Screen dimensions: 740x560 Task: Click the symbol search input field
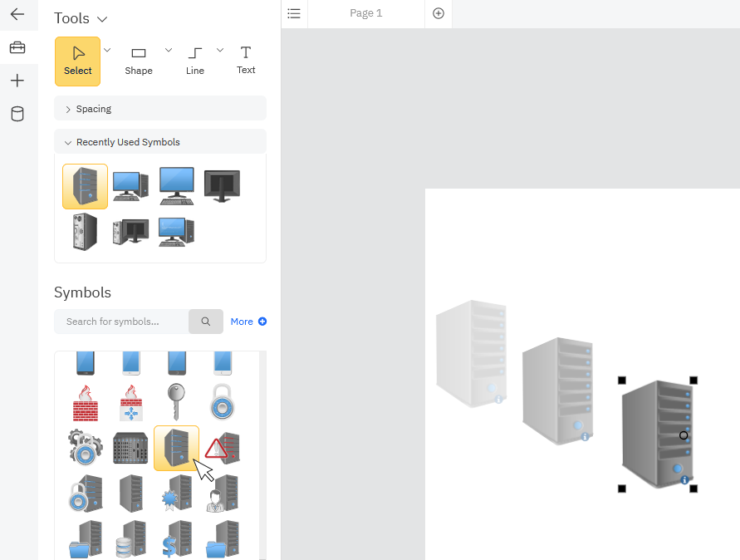pyautogui.click(x=120, y=322)
